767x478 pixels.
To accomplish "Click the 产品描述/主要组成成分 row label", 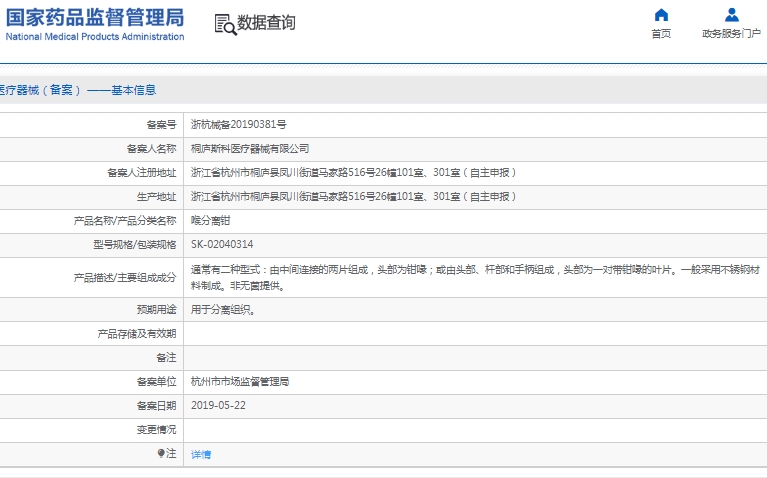I will [125, 278].
